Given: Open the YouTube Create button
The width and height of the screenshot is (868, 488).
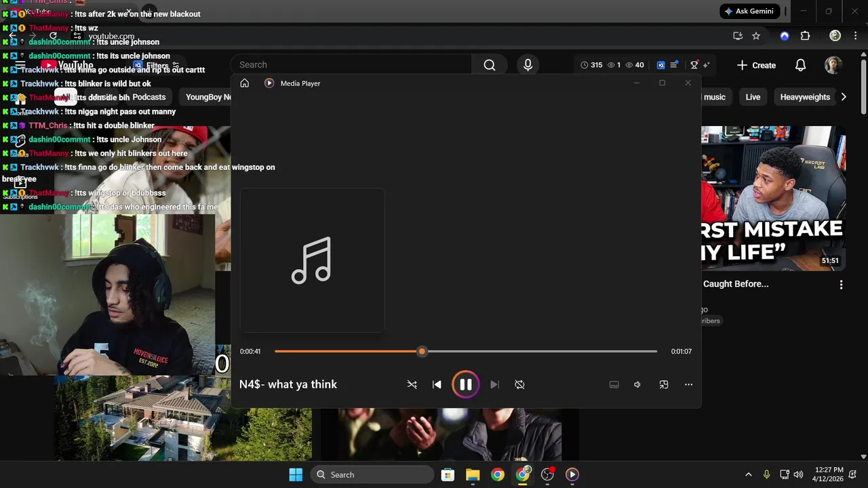Looking at the screenshot, I should coord(757,65).
